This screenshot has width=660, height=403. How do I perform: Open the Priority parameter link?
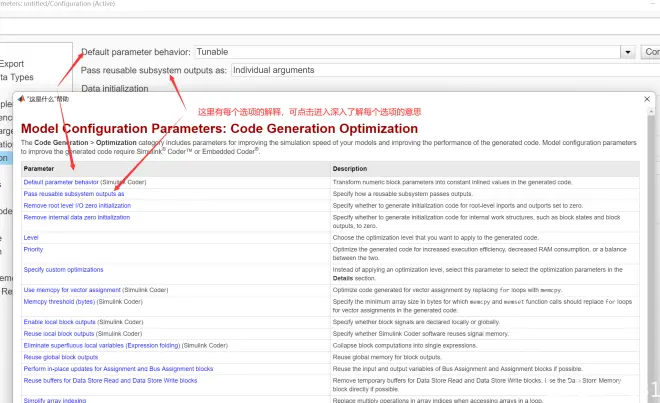click(33, 249)
